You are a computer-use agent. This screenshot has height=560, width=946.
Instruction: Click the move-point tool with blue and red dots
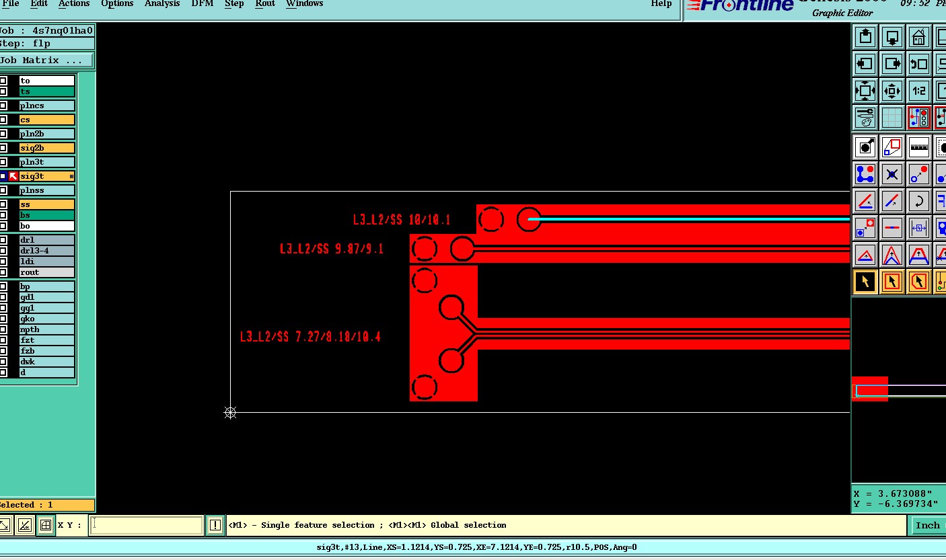[x=918, y=173]
